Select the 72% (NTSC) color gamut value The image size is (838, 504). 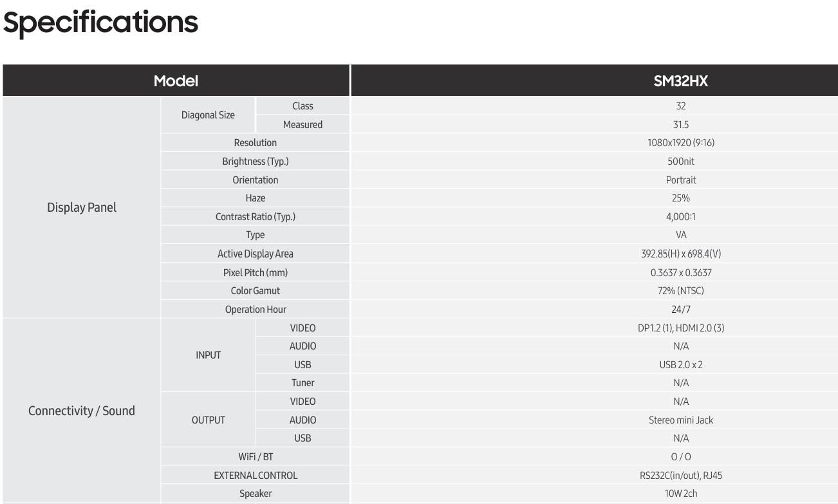[681, 291]
